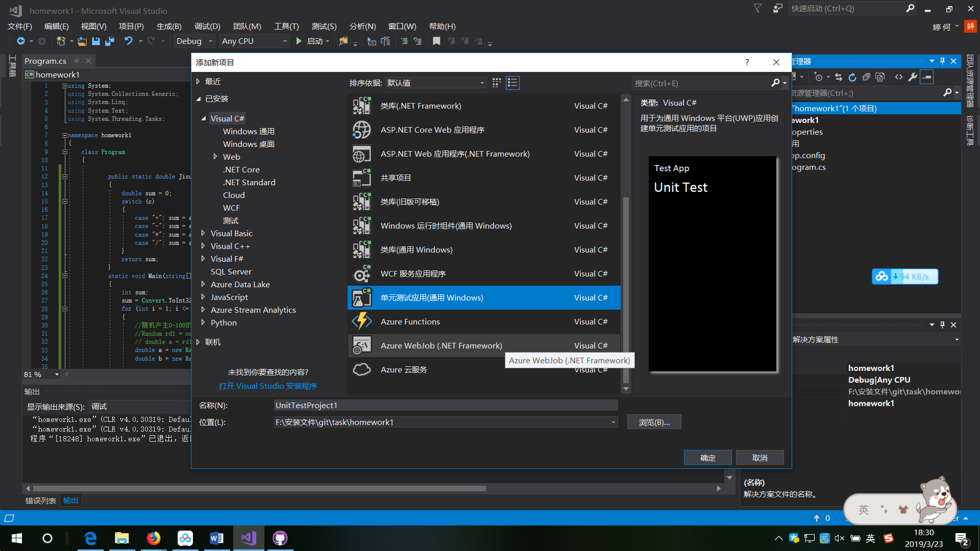Click the Uncomment lines icon
980x551 pixels.
pos(418,41)
